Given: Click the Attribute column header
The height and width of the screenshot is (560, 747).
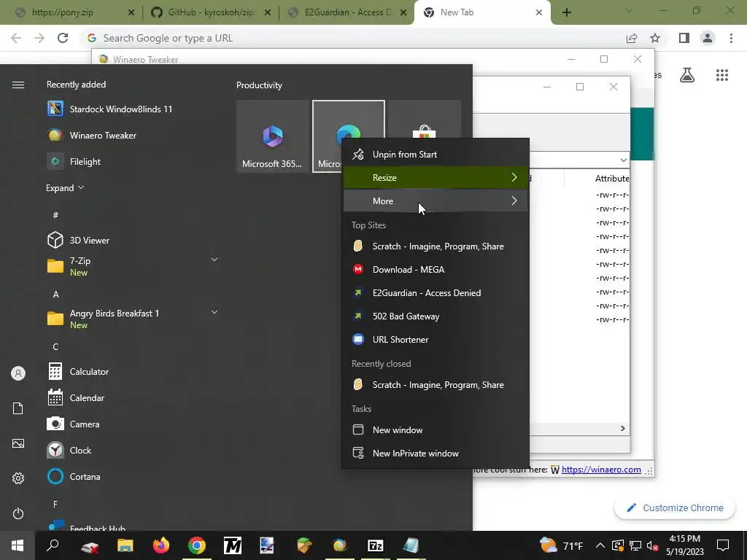Looking at the screenshot, I should point(612,179).
